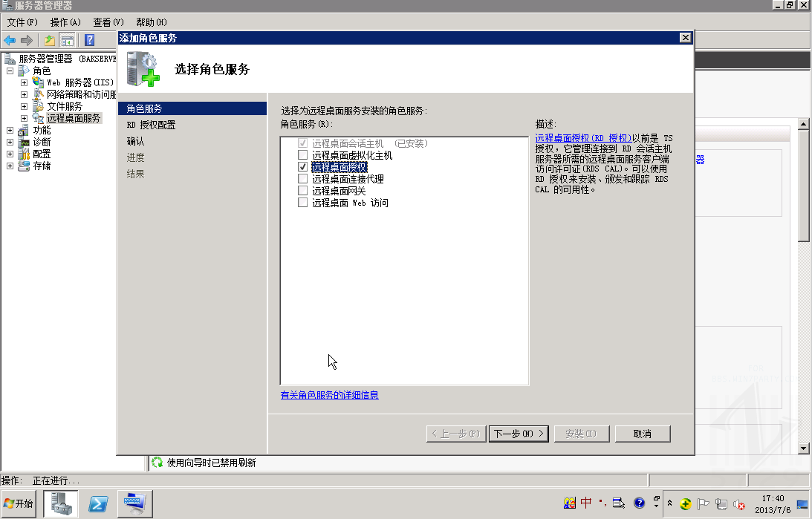Click Show Desktop icon at taskbar end
The width and height of the screenshot is (812, 519).
[802, 503]
